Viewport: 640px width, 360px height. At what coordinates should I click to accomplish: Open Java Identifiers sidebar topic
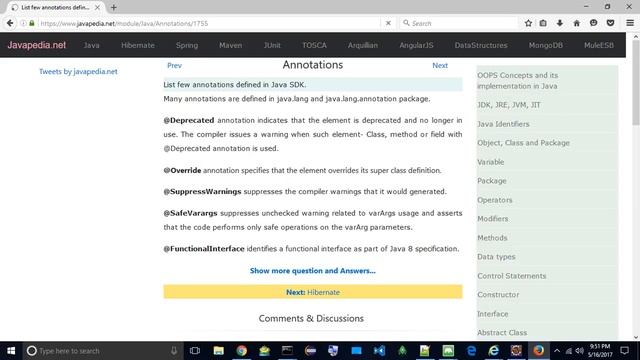tap(503, 124)
